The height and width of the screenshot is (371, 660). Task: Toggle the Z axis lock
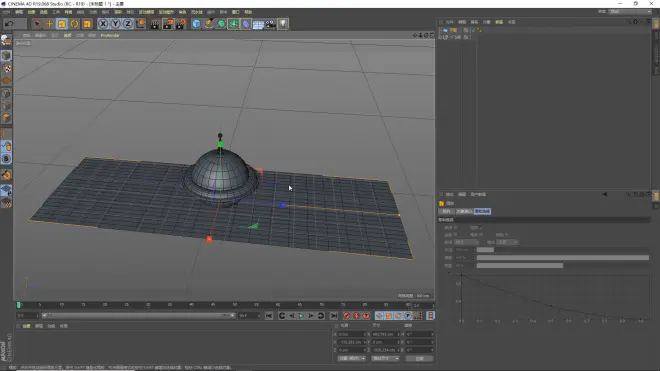click(x=128, y=24)
